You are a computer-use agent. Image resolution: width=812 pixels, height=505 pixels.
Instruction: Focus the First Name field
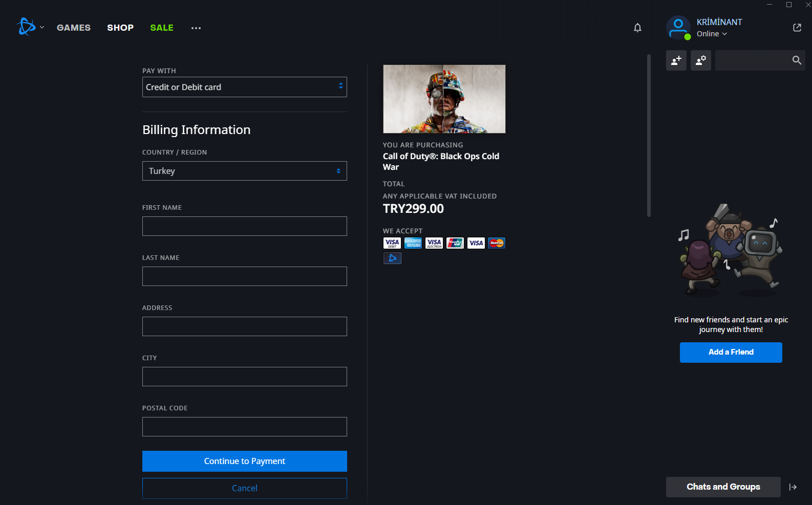coord(245,226)
